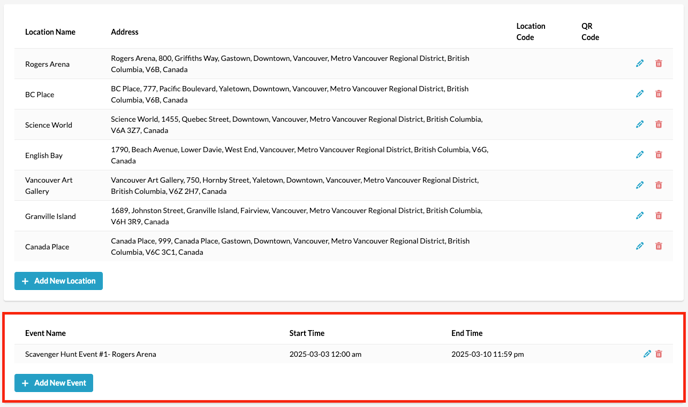Click the 1790 Beach Avenue address
The height and width of the screenshot is (407, 688).
(x=300, y=155)
